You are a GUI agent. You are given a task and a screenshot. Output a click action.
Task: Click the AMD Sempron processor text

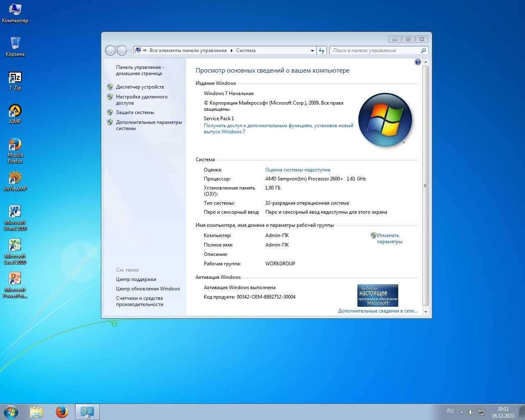(x=316, y=179)
